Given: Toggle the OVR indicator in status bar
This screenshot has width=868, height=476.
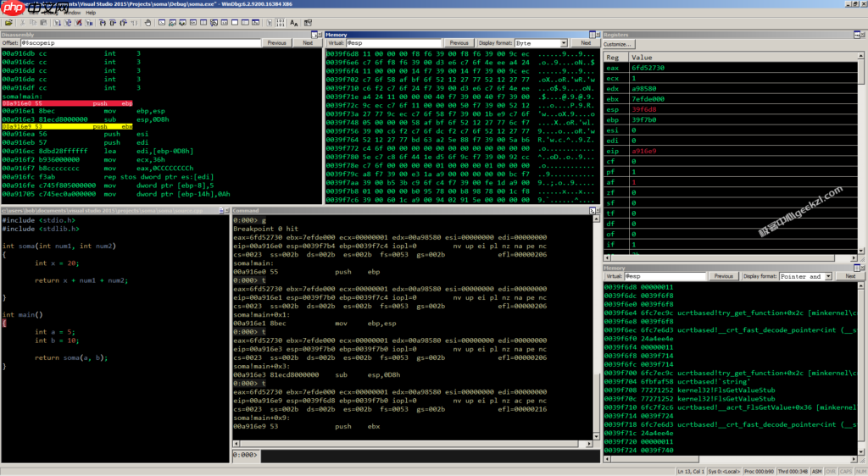Looking at the screenshot, I should pos(829,471).
